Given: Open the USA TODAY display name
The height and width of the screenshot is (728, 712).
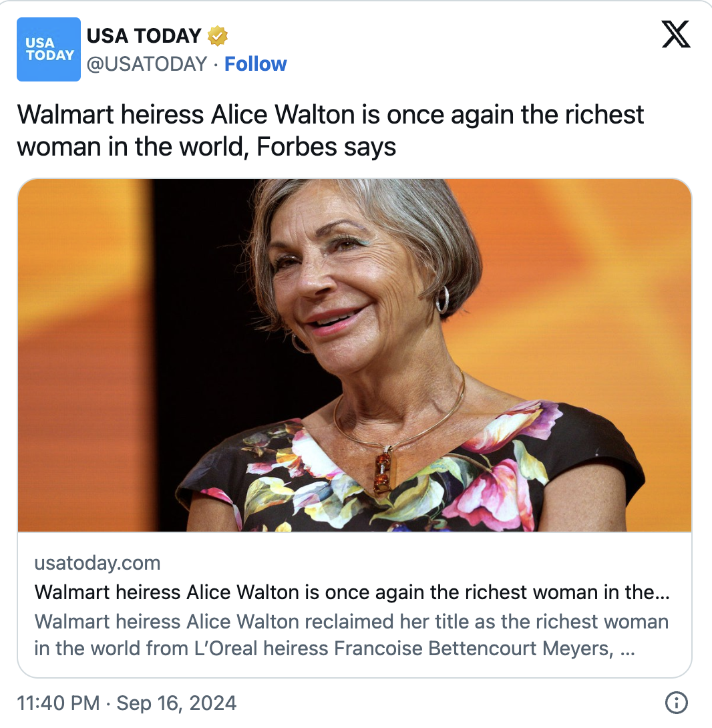Looking at the screenshot, I should click(x=144, y=35).
